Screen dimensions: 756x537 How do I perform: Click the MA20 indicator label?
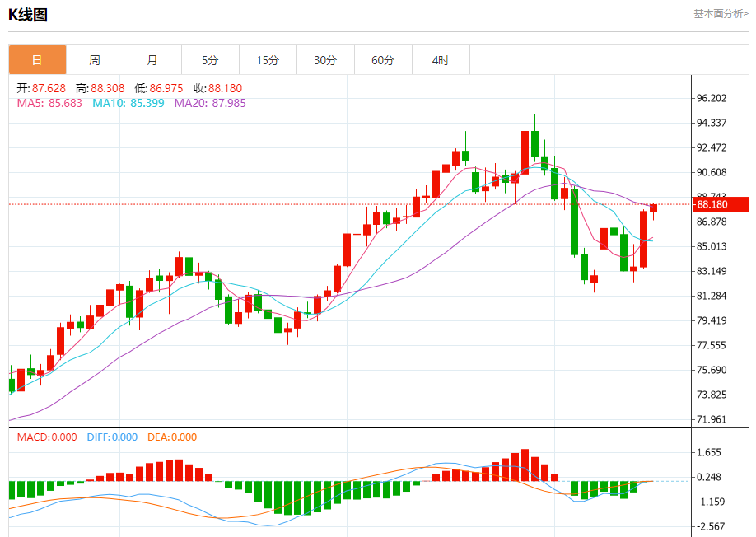pos(209,103)
